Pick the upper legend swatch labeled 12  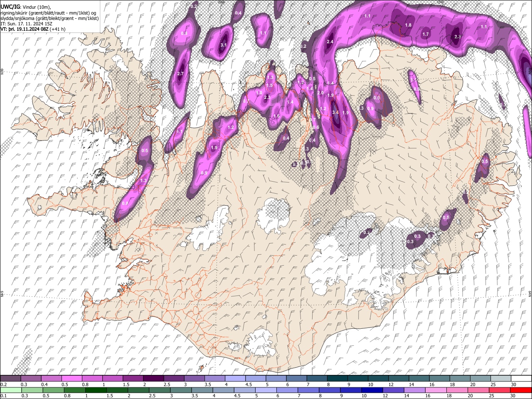coord(399,378)
